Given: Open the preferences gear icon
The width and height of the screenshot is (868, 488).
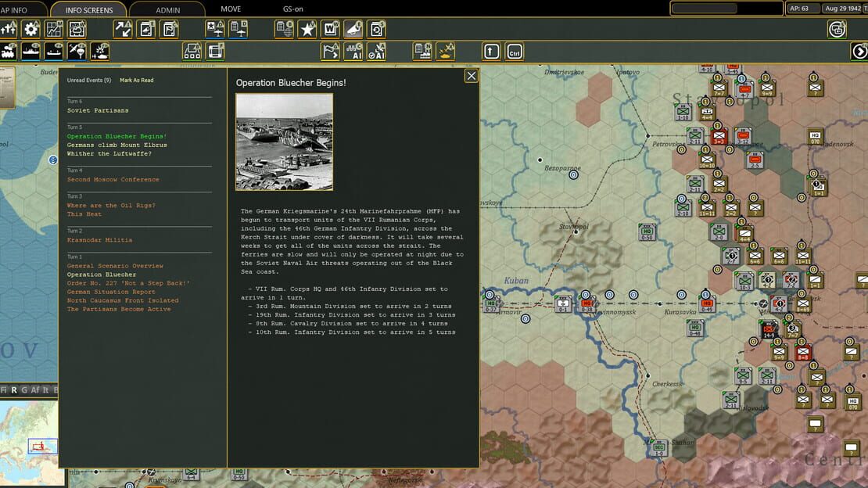Looking at the screenshot, I should [31, 29].
